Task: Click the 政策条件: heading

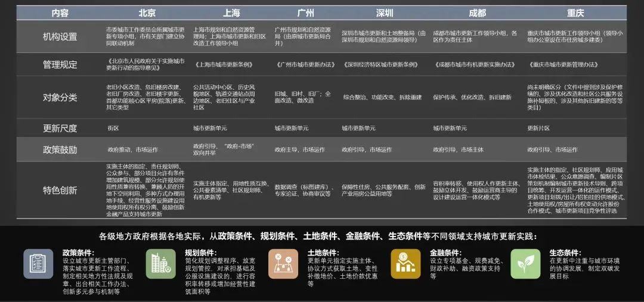Action: (x=78, y=253)
